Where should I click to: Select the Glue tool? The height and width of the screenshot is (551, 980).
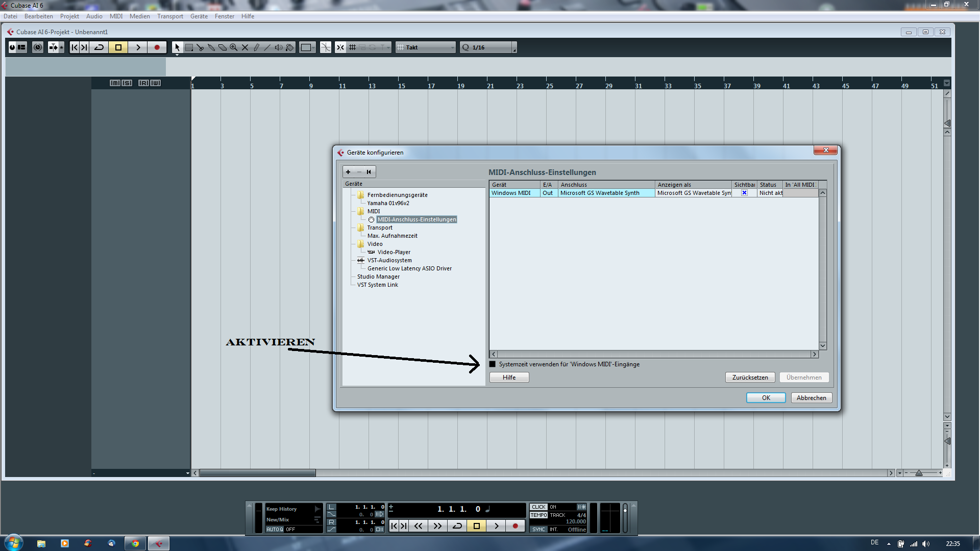(x=211, y=47)
